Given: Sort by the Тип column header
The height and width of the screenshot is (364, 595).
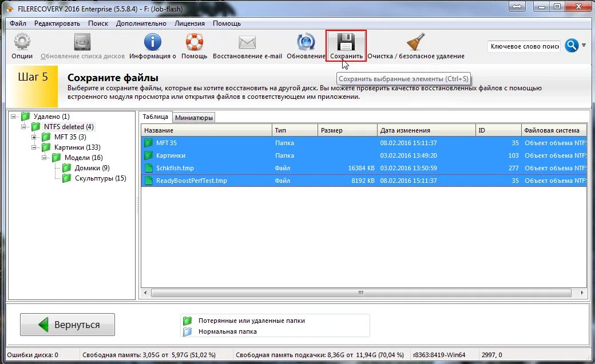Looking at the screenshot, I should coord(295,130).
